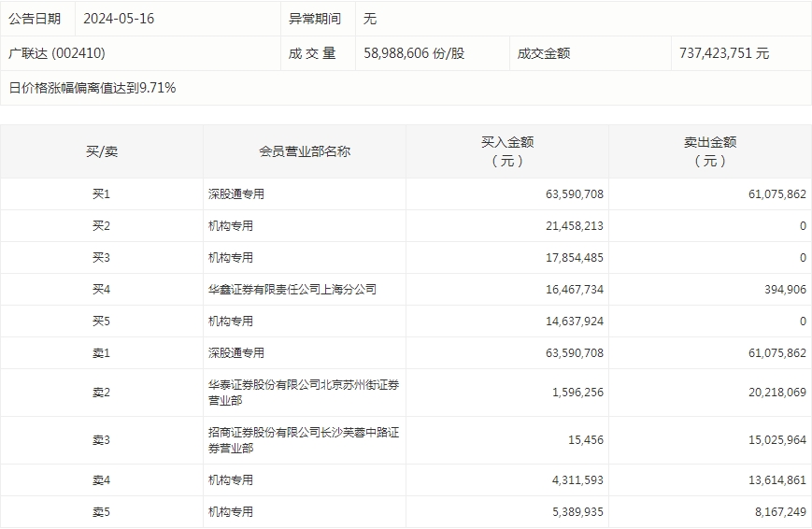The height and width of the screenshot is (529, 812).
Task: Select buy amount 14,637,924
Action: click(575, 322)
